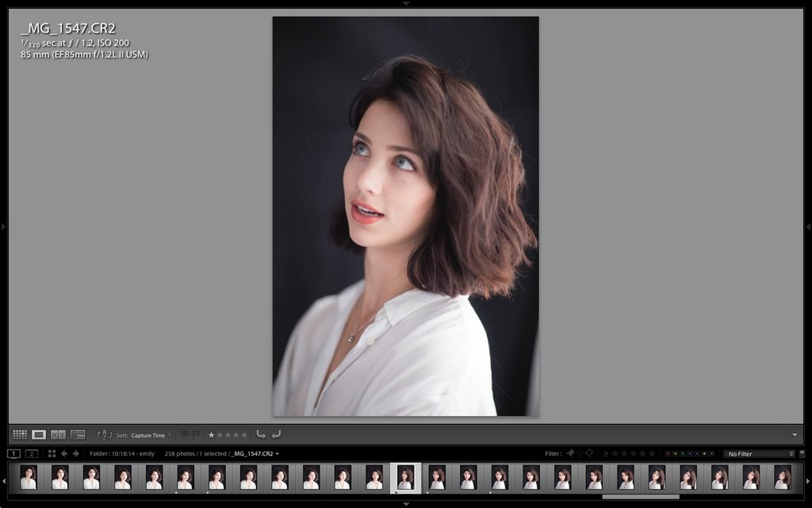
Task: Go back to previous source arrow
Action: (x=64, y=454)
